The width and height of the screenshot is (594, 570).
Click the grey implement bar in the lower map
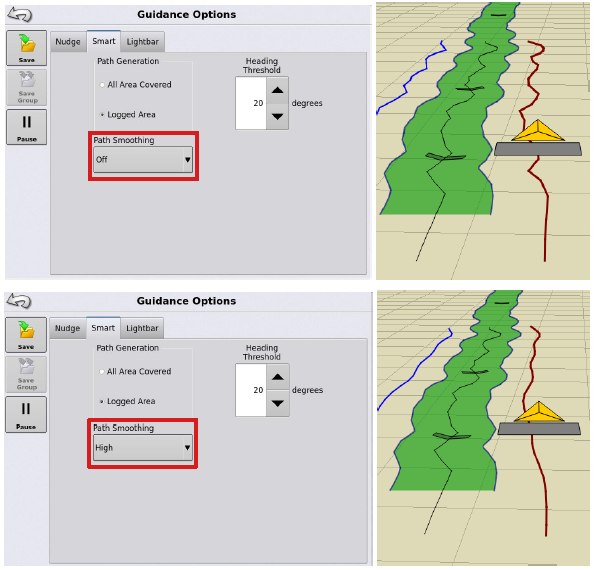(539, 429)
